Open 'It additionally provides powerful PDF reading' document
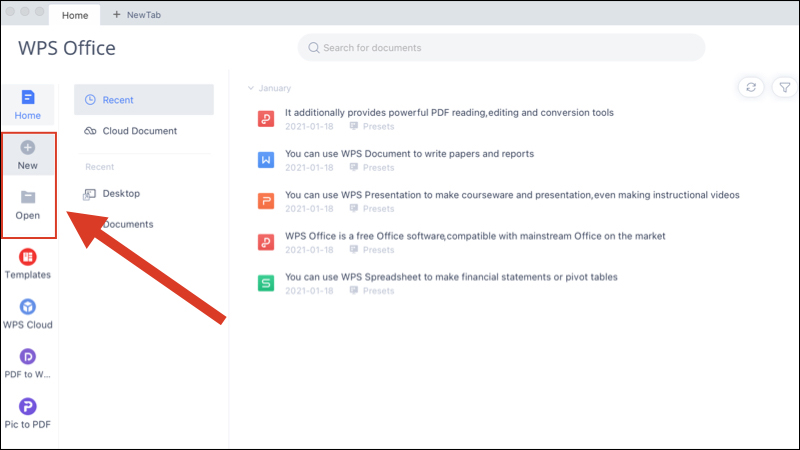Image resolution: width=800 pixels, height=450 pixels. (x=449, y=113)
